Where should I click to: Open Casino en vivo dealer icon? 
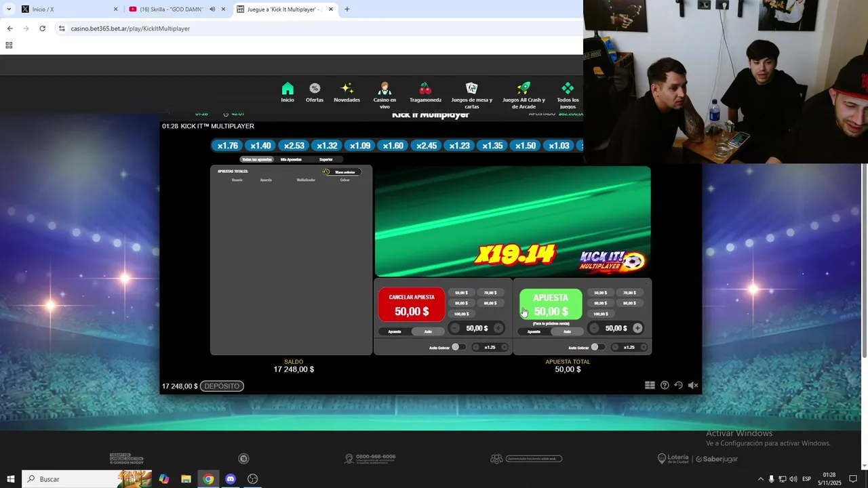[x=384, y=89]
